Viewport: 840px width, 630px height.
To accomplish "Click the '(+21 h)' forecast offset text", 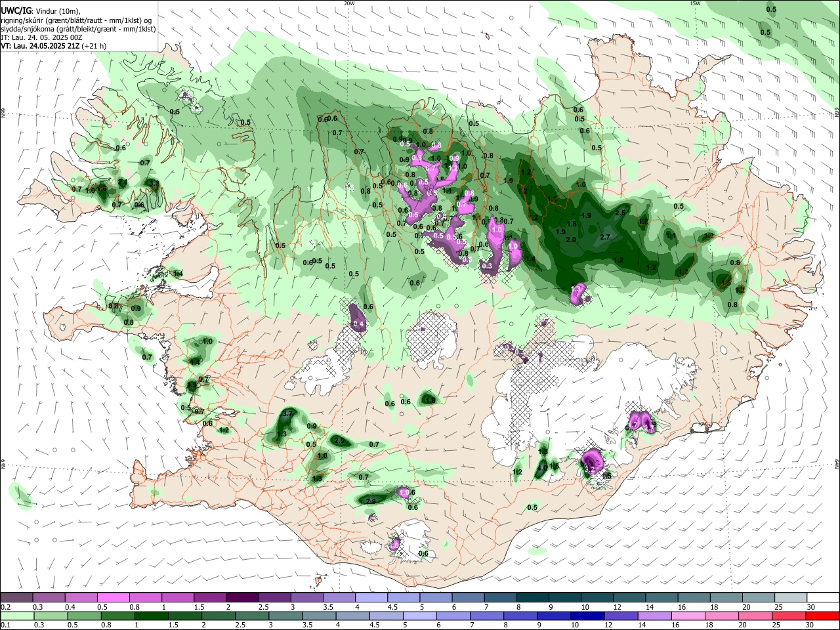I will [x=94, y=46].
